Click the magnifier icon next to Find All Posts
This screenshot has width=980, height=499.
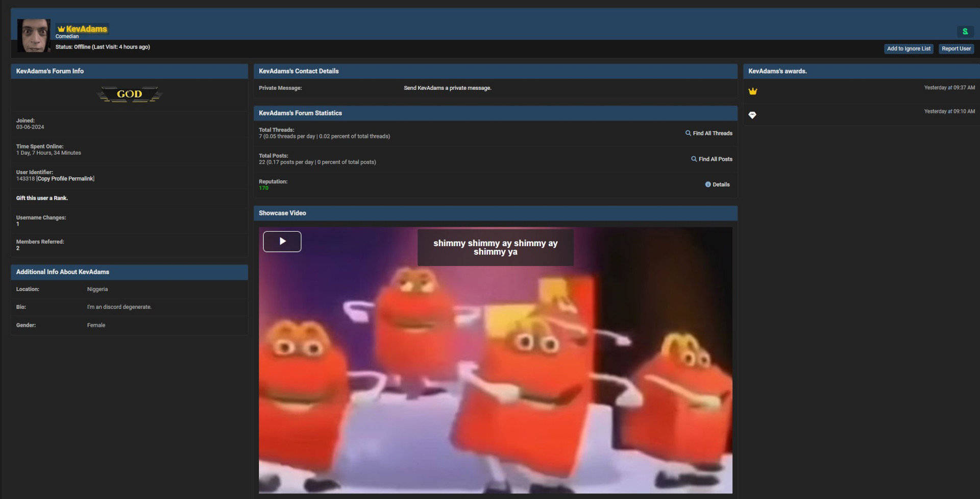click(x=694, y=159)
